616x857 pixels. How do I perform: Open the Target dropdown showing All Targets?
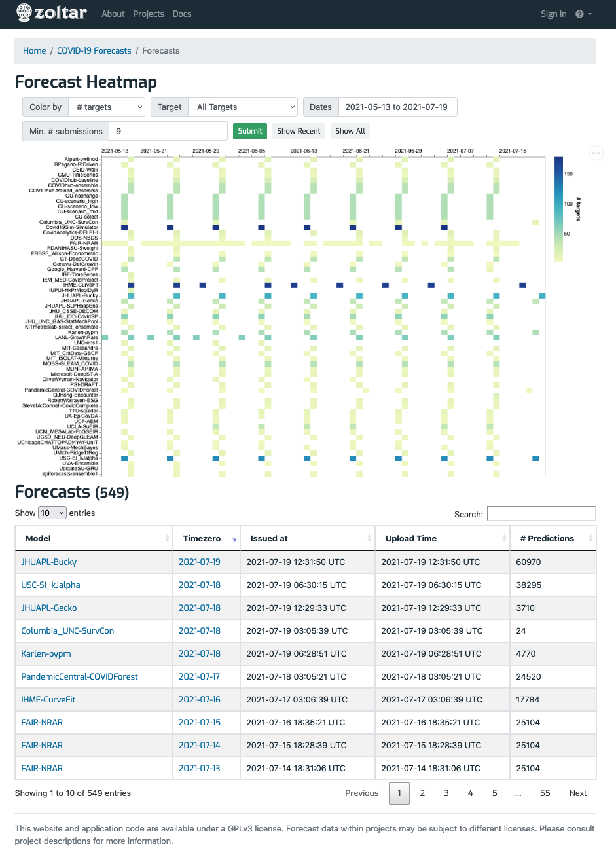point(243,107)
